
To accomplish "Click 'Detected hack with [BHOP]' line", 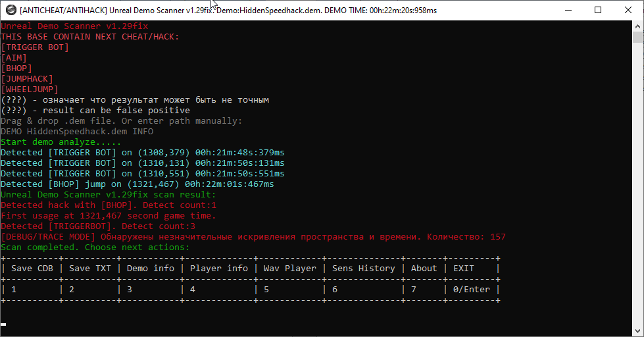I will [x=109, y=205].
